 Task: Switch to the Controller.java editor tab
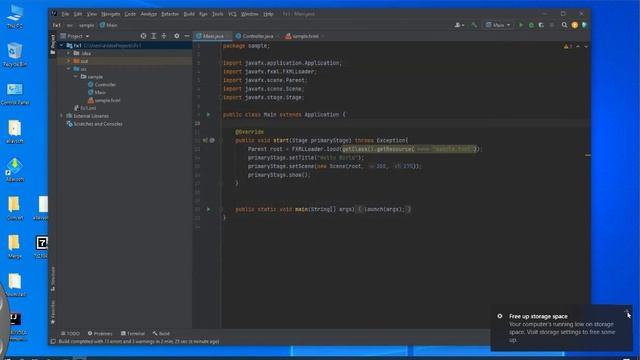pos(257,36)
